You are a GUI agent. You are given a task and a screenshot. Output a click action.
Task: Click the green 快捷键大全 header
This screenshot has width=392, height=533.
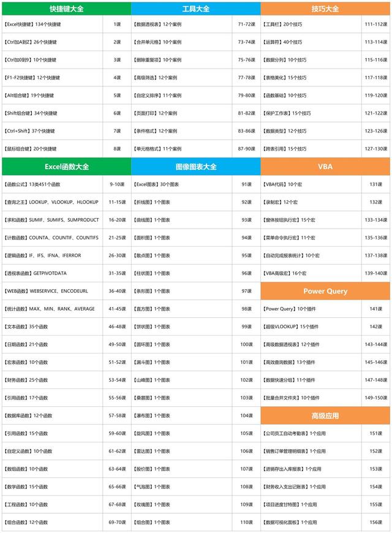pos(66,9)
